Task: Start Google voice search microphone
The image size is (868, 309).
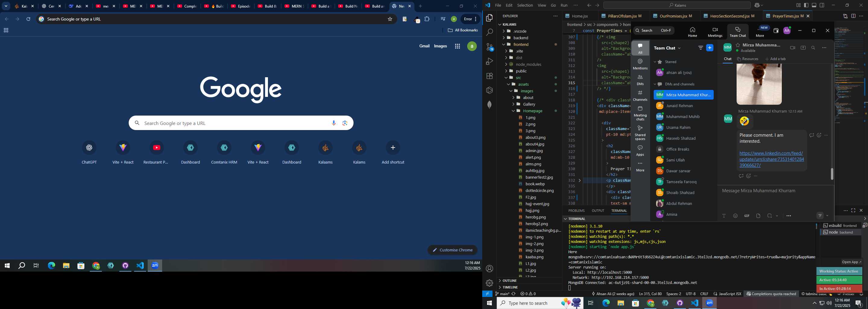Action: pyautogui.click(x=334, y=123)
